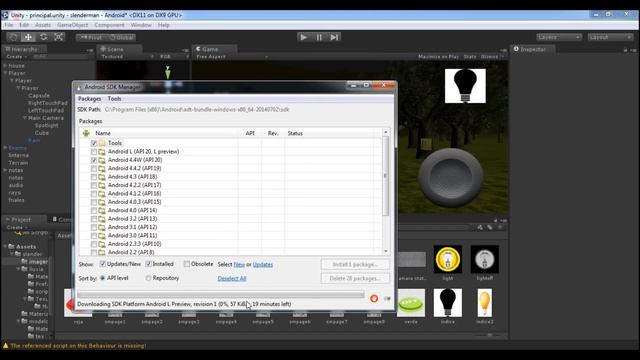Select the lightoff asset thumbnail
640x360 pixels.
484,259
